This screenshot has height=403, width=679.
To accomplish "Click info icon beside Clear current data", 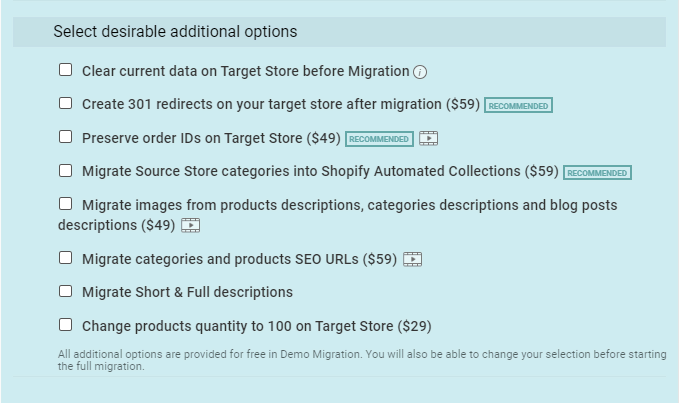I will (x=421, y=72).
